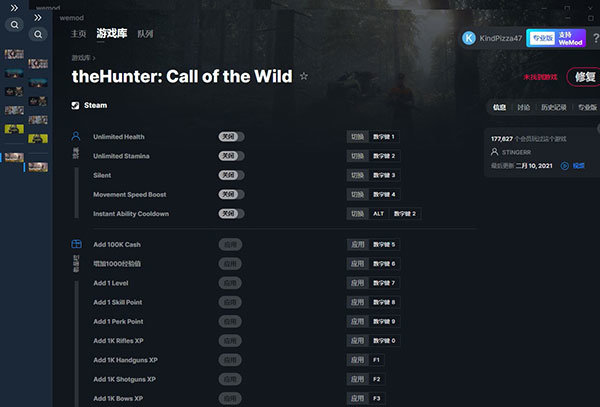Click the player category person icon
This screenshot has height=407, width=600.
tap(75, 136)
